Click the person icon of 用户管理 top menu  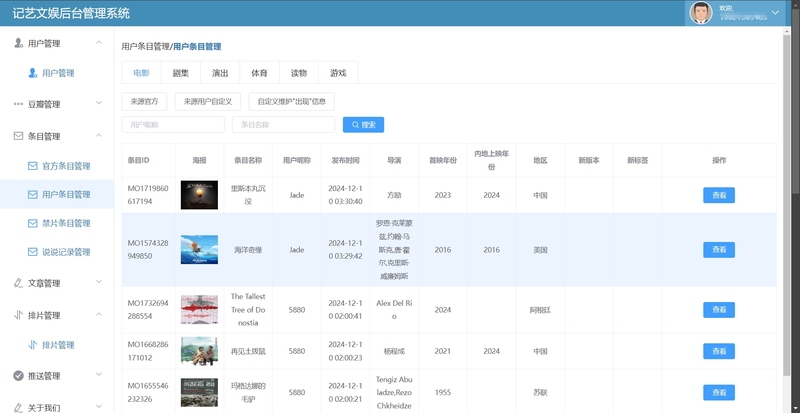(18, 43)
